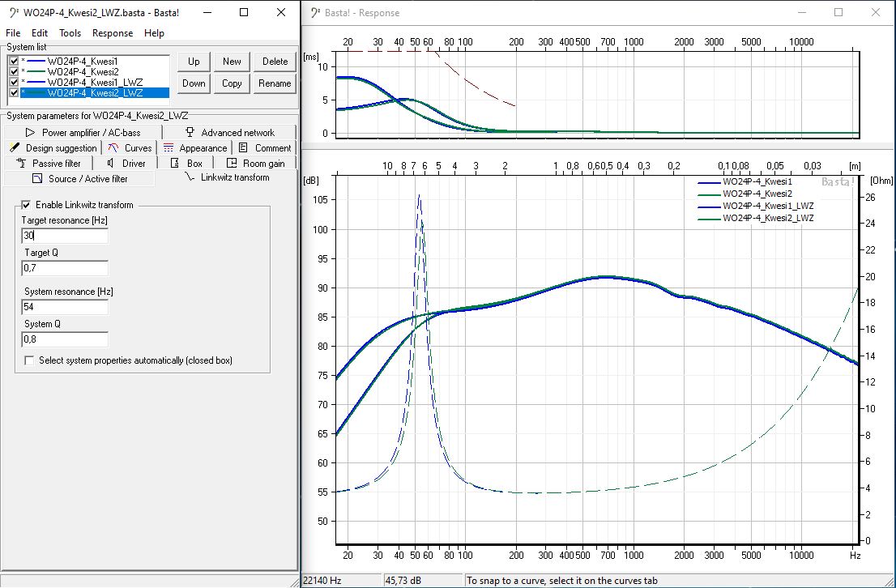Select the Comment tab icon
Image resolution: width=896 pixels, height=588 pixels.
click(x=244, y=148)
